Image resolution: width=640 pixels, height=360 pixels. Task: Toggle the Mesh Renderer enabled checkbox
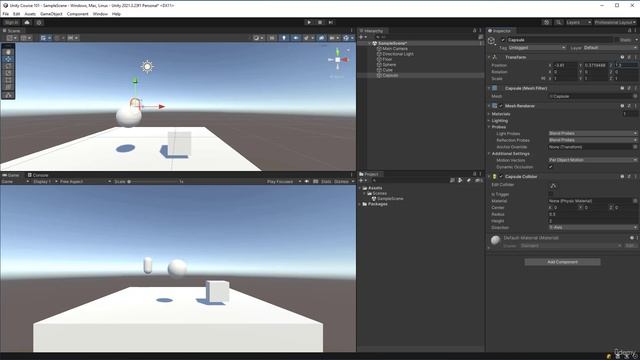501,106
